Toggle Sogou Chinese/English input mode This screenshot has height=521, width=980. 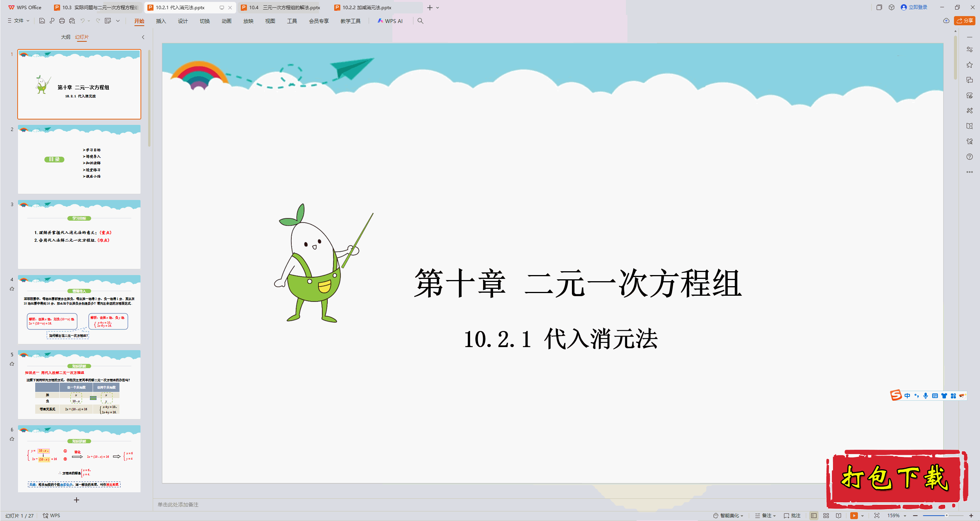907,396
